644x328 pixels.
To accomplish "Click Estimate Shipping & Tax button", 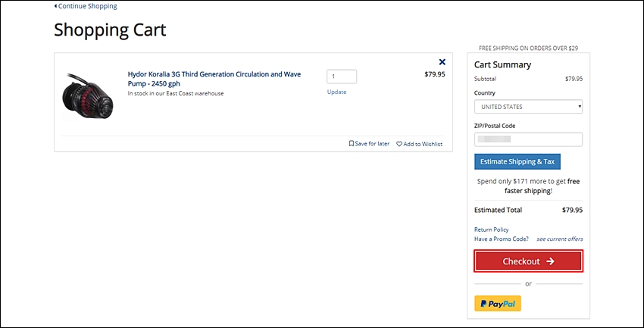I will (517, 162).
